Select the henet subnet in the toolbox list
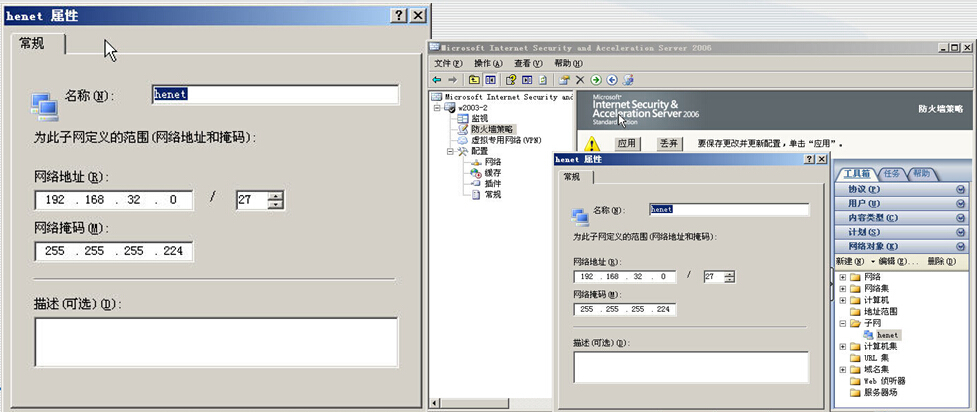Image resolution: width=977 pixels, height=412 pixels. tap(888, 334)
